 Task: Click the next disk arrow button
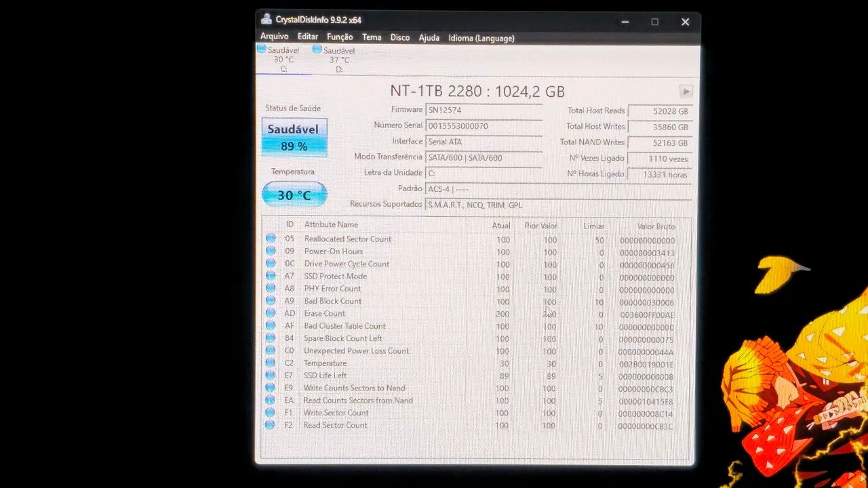tap(686, 91)
